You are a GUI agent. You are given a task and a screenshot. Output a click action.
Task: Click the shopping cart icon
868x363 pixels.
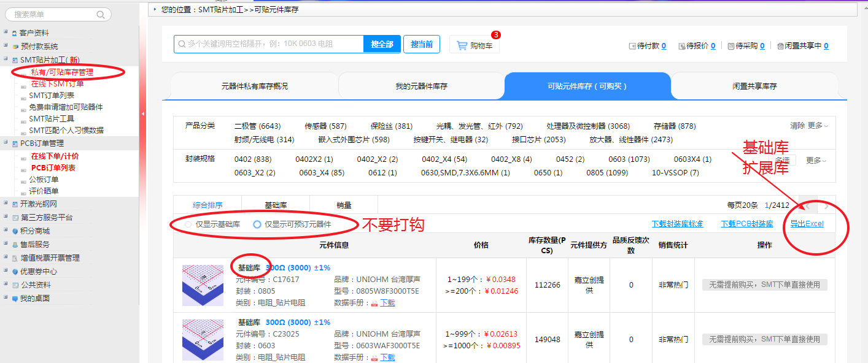tap(462, 45)
